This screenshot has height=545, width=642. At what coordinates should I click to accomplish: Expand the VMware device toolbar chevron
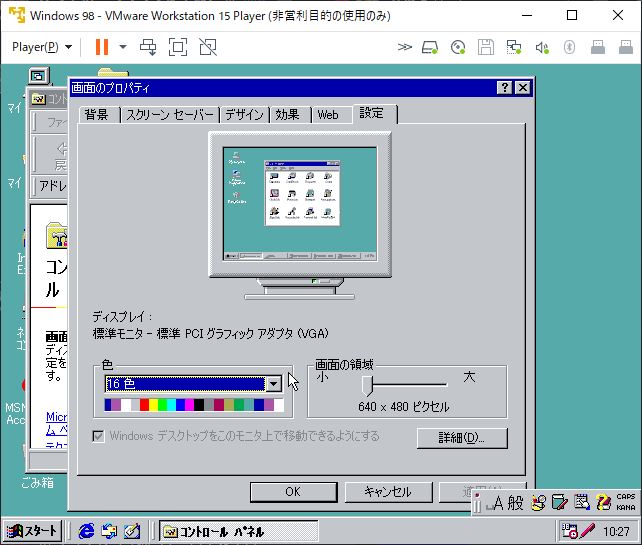[x=405, y=47]
